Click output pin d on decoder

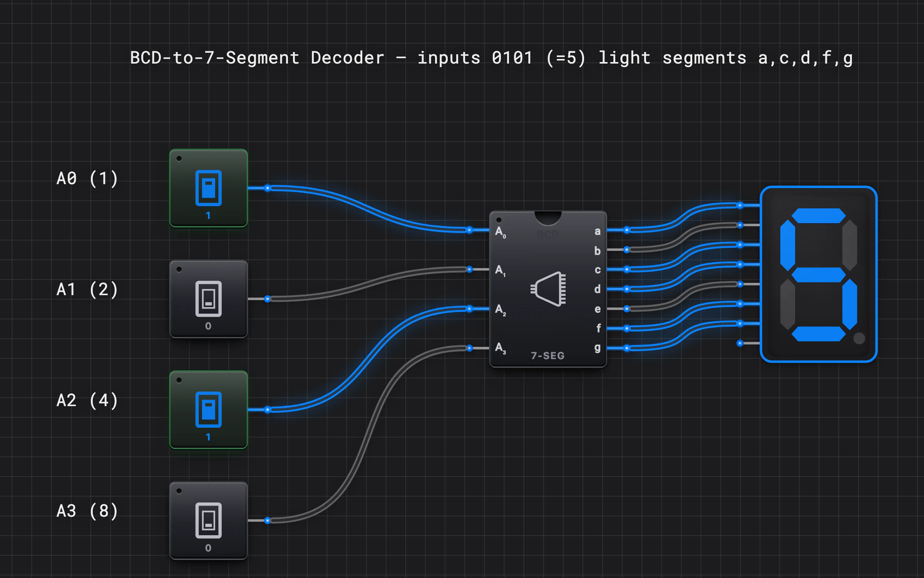point(627,289)
